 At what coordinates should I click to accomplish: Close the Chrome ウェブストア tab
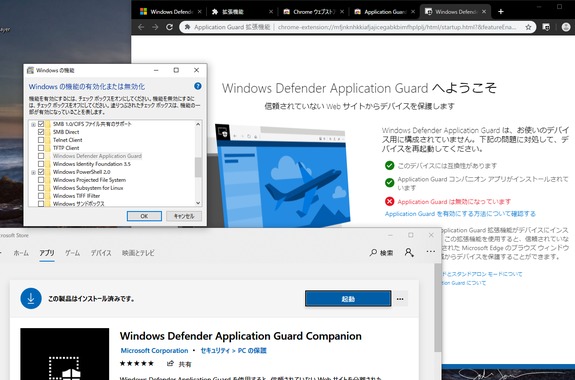click(x=342, y=12)
